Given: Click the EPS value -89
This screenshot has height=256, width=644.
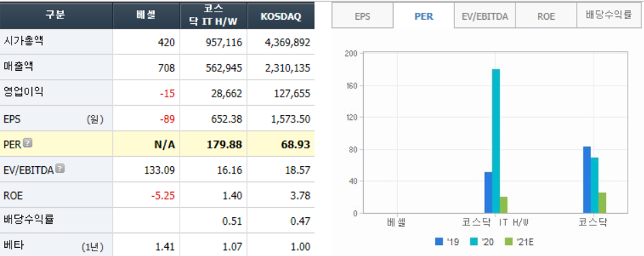Looking at the screenshot, I should (x=167, y=119).
